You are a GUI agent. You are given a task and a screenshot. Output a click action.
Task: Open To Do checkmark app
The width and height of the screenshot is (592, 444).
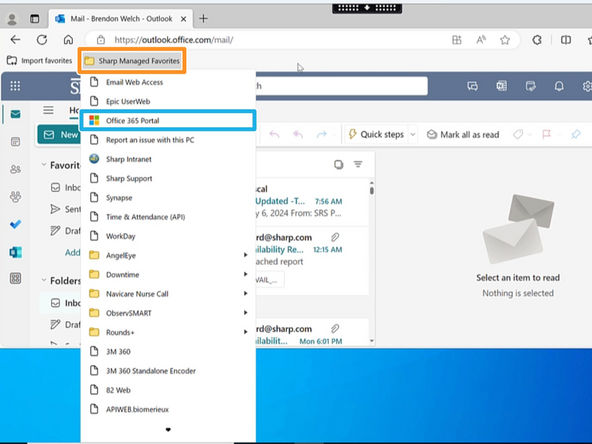click(15, 224)
